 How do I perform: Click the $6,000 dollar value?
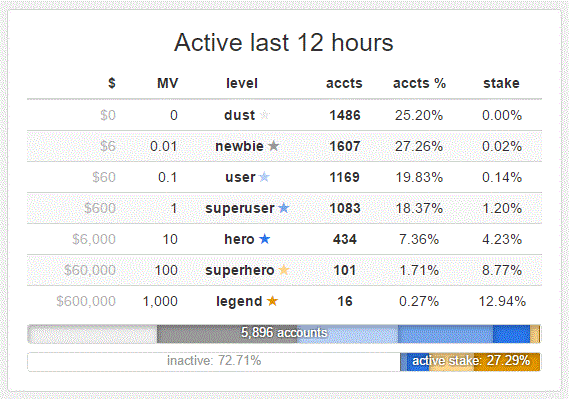(94, 239)
